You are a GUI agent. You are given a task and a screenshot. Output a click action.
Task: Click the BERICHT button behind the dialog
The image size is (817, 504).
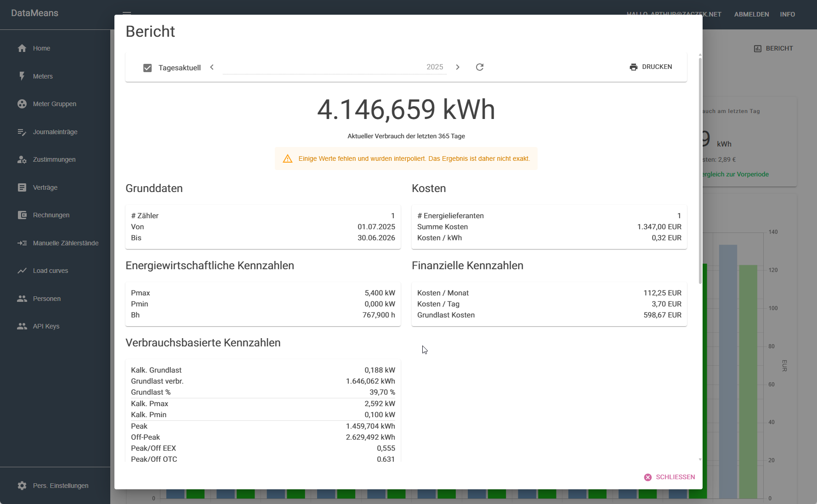773,49
